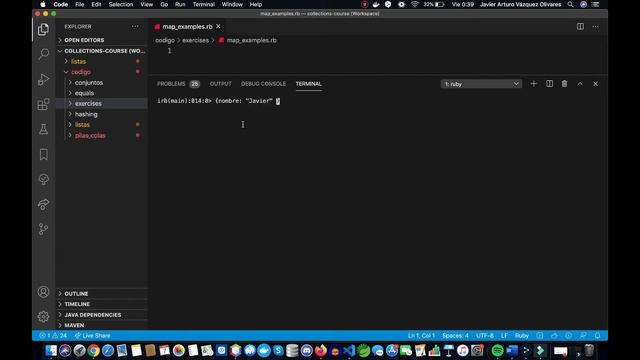Screen dimensions: 640x360
Task: Open the Accounts menu
Action: tap(43, 292)
